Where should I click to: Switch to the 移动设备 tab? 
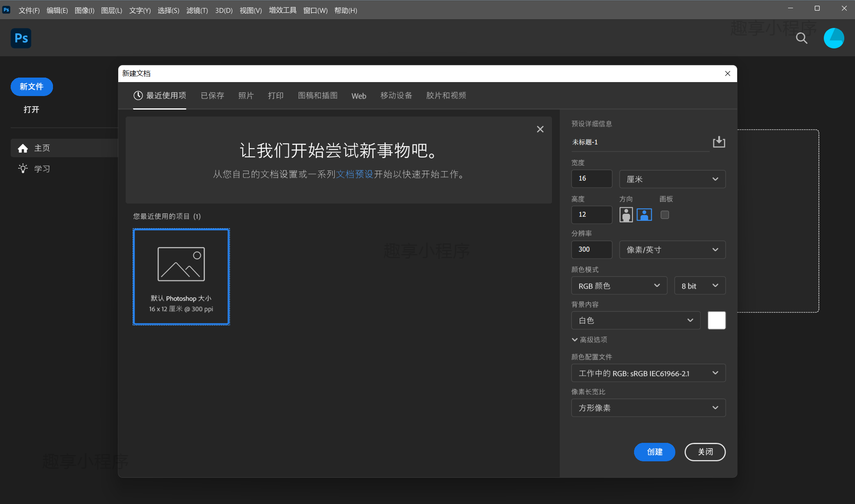click(396, 96)
